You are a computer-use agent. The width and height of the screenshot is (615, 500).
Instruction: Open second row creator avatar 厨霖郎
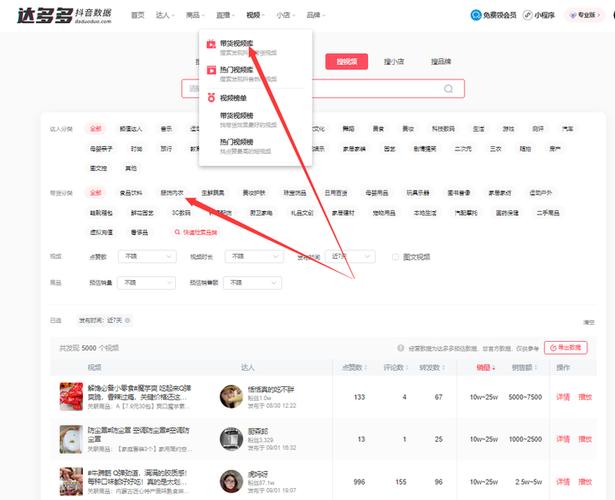point(231,439)
